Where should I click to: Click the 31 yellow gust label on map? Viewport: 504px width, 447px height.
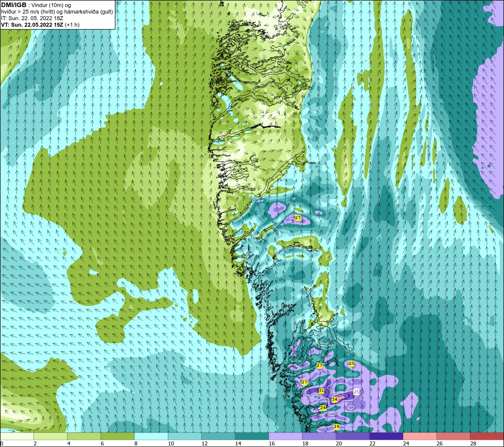pyautogui.click(x=322, y=391)
